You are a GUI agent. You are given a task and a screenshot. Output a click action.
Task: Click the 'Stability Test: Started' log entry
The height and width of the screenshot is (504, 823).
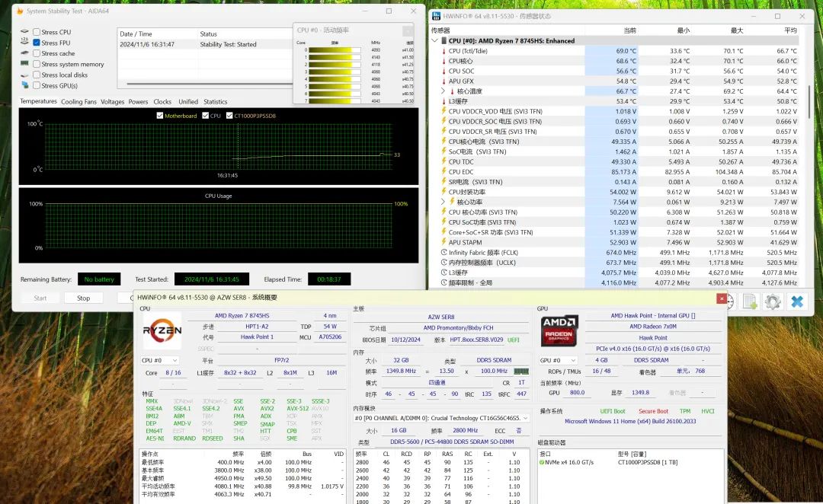click(x=229, y=44)
